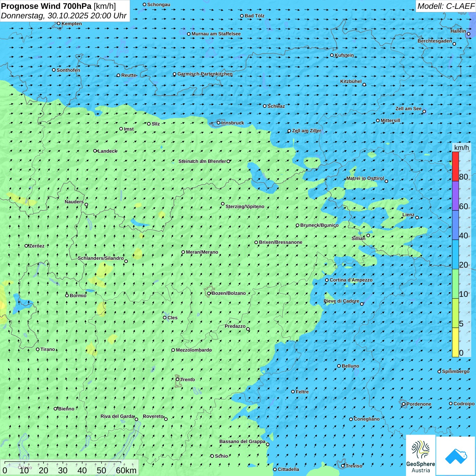Screen dimensions: 476x476
Task: Click the 'Prognose Wind 700hPa' title
Action: click(46, 6)
